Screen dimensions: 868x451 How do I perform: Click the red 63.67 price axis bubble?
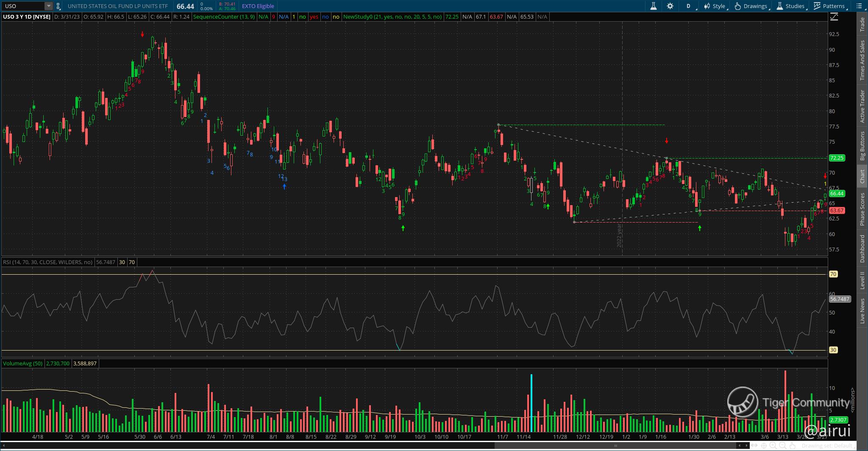tap(837, 210)
